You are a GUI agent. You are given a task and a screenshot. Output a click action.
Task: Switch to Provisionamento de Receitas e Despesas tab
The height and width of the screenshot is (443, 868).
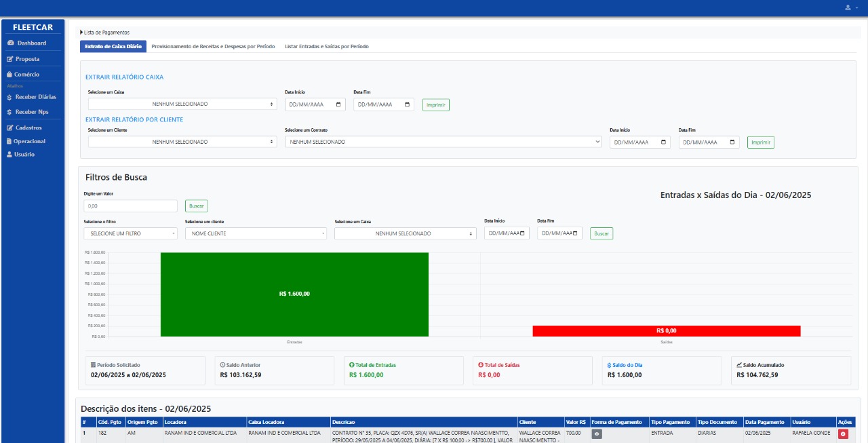[213, 46]
